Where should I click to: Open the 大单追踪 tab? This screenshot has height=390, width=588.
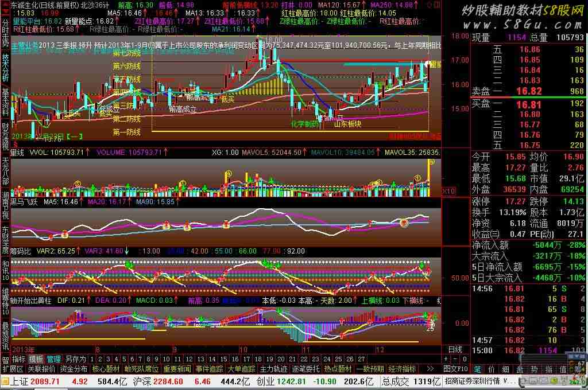(242, 369)
